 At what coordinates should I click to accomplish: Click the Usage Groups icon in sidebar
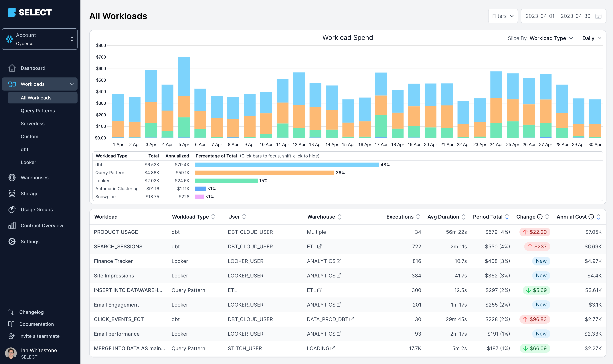(12, 209)
